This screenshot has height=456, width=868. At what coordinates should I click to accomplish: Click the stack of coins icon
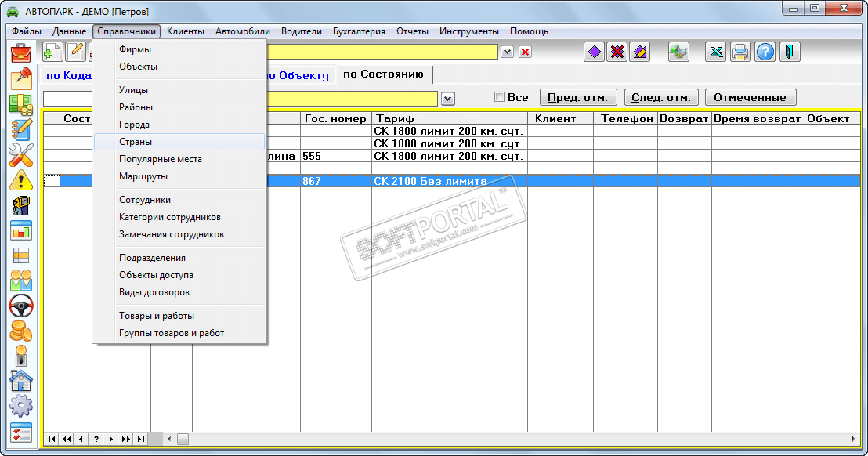pos(21,331)
